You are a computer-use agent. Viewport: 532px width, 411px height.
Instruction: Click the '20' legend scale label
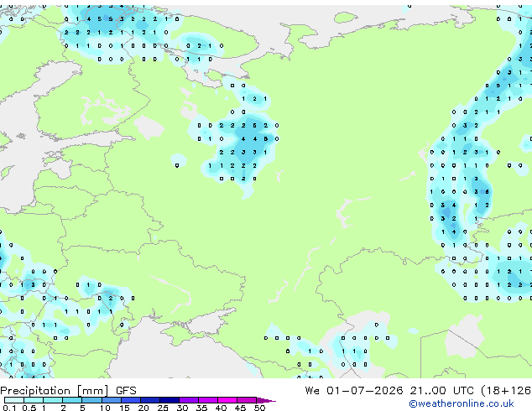[x=143, y=408]
